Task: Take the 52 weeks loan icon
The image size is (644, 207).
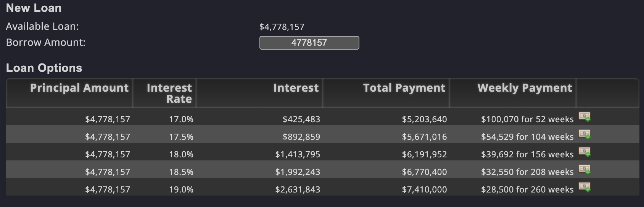Action: [584, 117]
